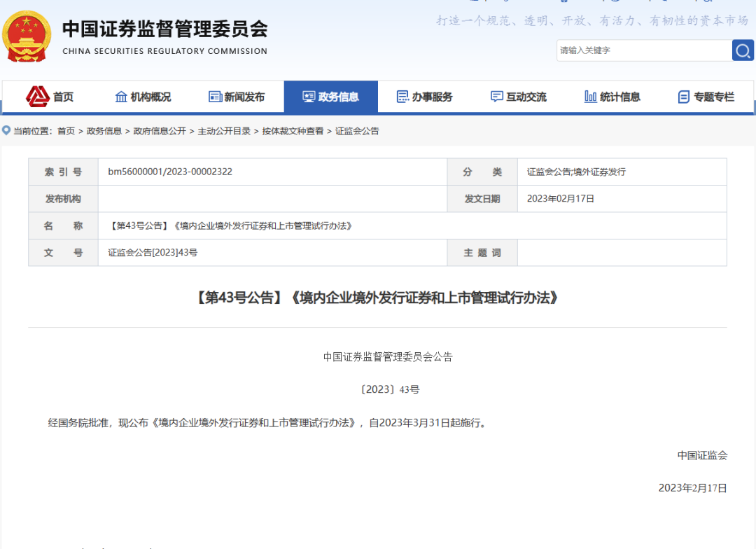The width and height of the screenshot is (756, 549).
Task: Open the 统计信息 navigation tab
Action: 612,97
